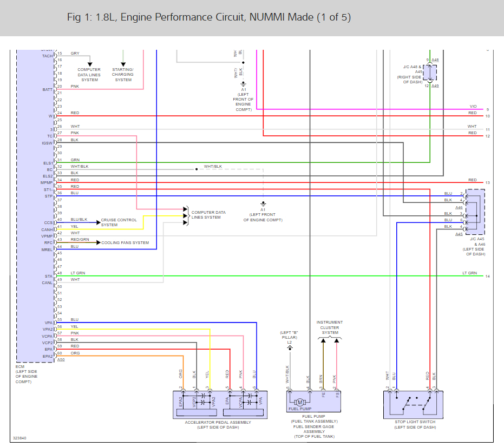Image resolution: width=504 pixels, height=447 pixels.
Task: Click the A49 connector reference label
Action: [435, 86]
